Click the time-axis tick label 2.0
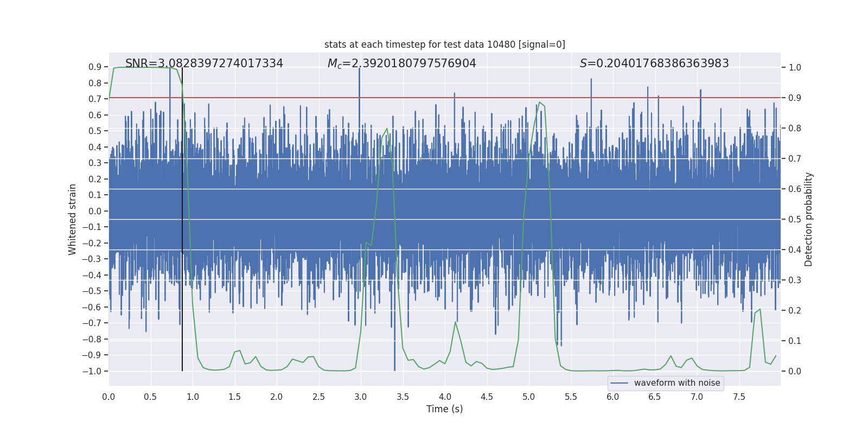The width and height of the screenshot is (868, 434). pos(277,397)
